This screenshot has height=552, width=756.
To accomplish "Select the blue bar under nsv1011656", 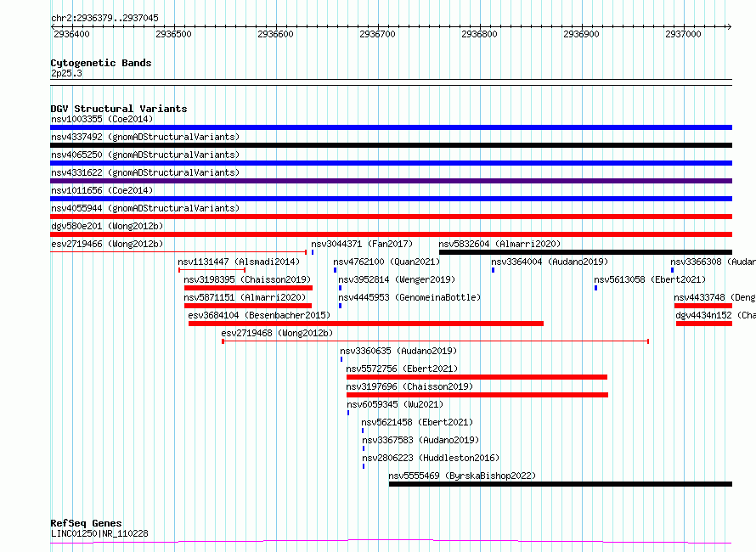I will click(x=391, y=199).
